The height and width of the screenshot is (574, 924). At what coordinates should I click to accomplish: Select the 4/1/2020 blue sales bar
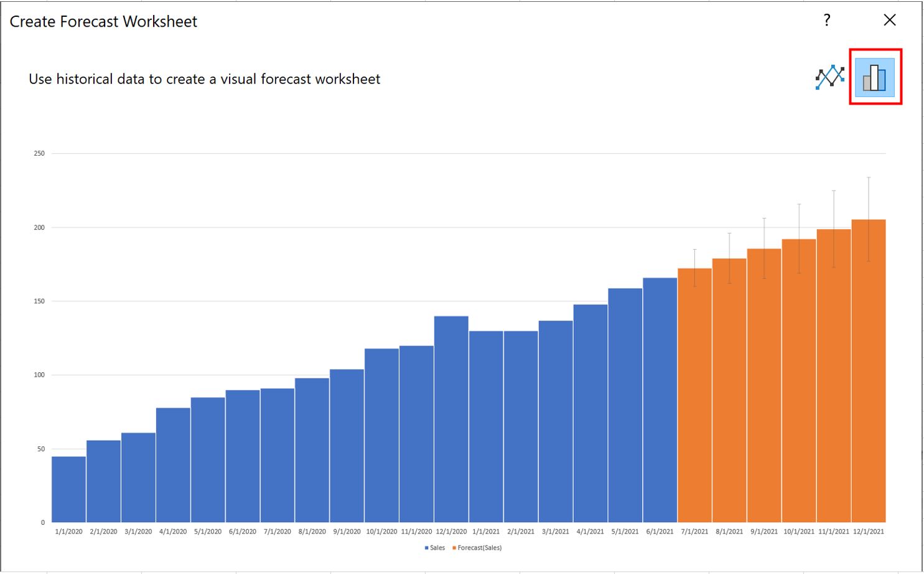173,465
